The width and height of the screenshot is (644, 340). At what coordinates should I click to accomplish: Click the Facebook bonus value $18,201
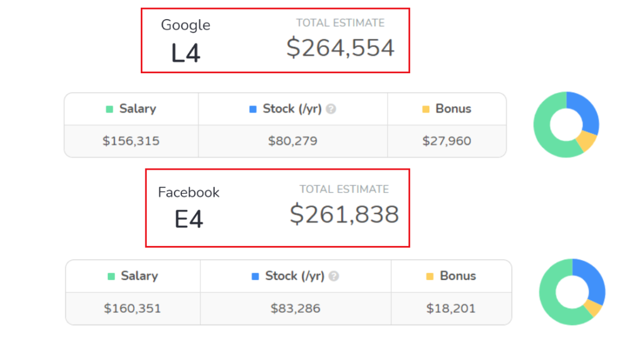point(451,308)
